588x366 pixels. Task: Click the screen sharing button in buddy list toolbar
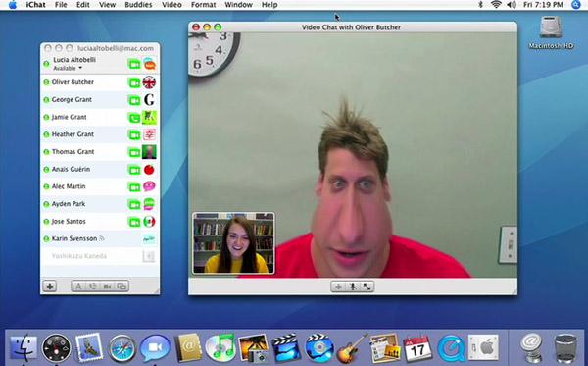pos(122,287)
